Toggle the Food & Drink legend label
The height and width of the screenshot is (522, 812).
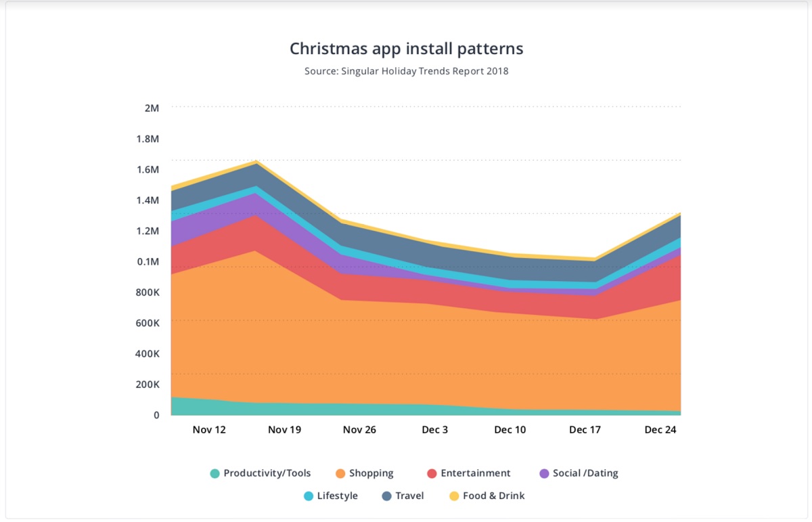click(x=494, y=496)
